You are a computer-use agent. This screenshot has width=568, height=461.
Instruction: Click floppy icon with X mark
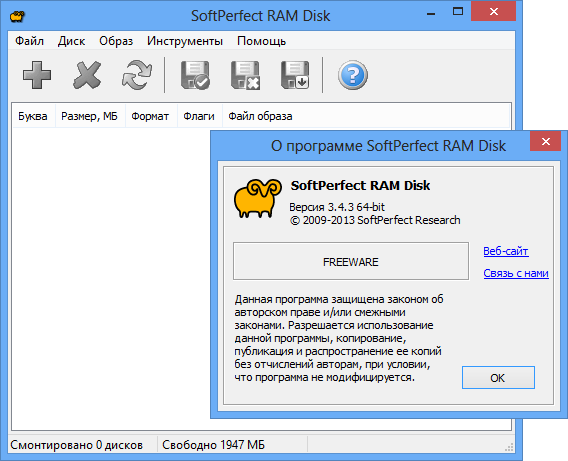[x=245, y=75]
